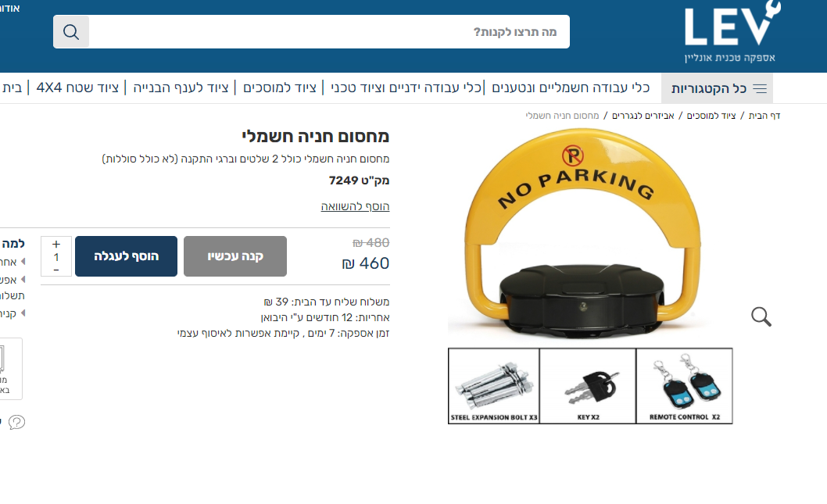Image resolution: width=827 pixels, height=504 pixels.
Task: Click the הוסף לעגלה button
Action: (126, 256)
